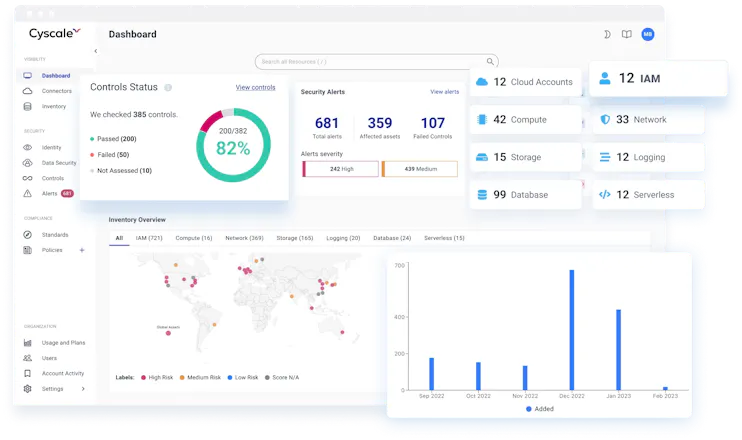Click Not Assessed (10) legend entry
The width and height of the screenshot is (742, 440).
tap(121, 171)
